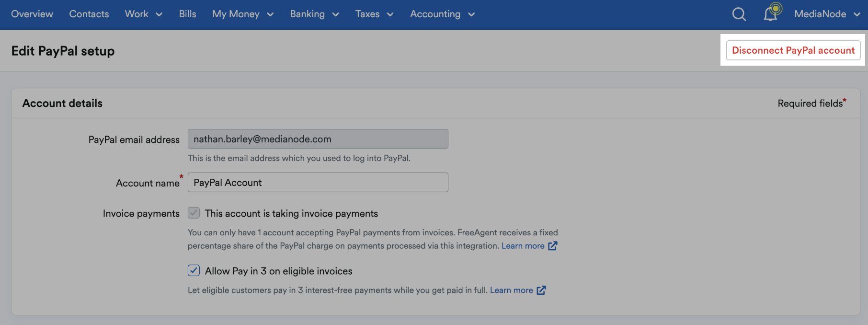Open the Contacts section
The height and width of the screenshot is (325, 868).
[89, 14]
